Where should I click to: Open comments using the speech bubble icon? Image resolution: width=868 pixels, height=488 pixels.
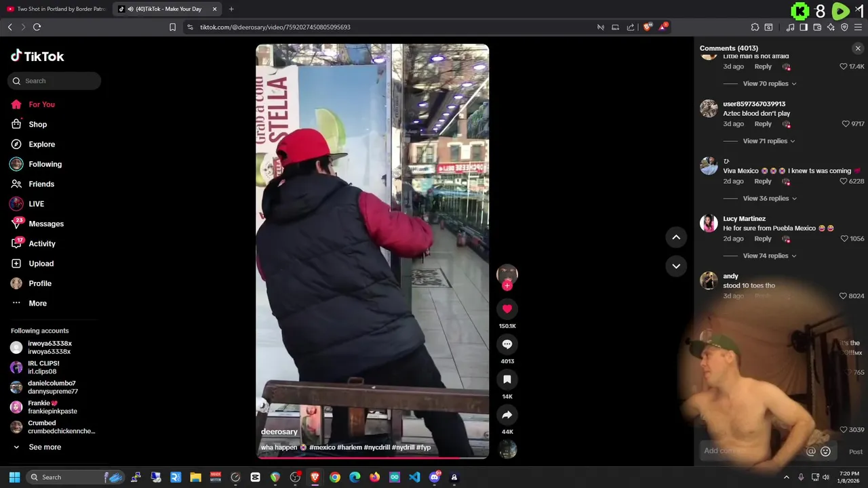pyautogui.click(x=507, y=344)
